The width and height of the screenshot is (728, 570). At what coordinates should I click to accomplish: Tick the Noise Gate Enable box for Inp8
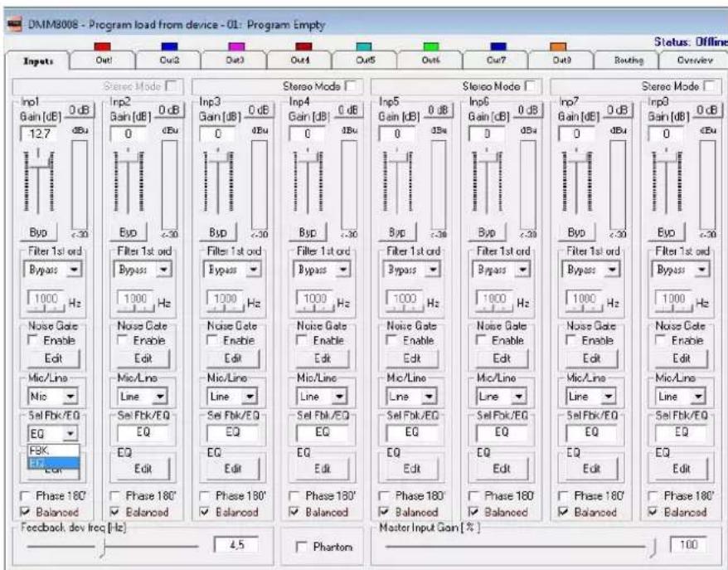point(660,340)
